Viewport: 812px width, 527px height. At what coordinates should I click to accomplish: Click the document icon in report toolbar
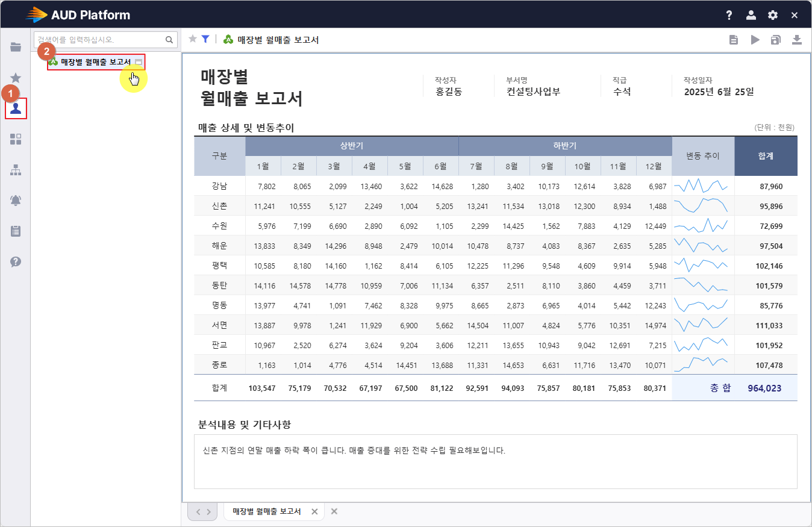click(x=734, y=40)
